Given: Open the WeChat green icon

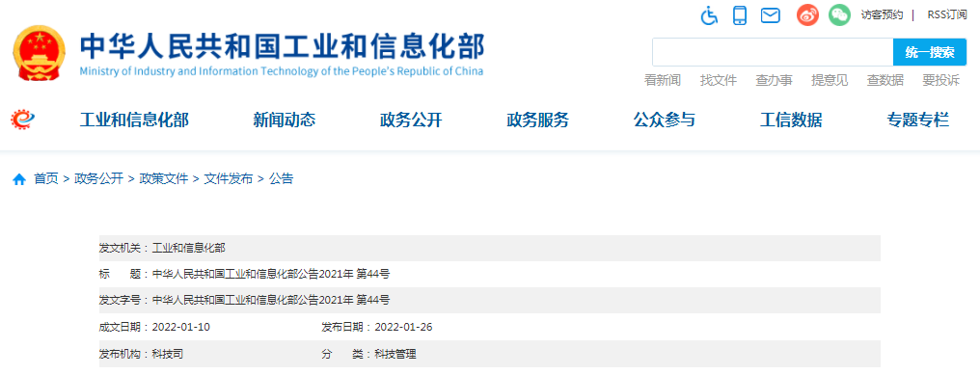Looking at the screenshot, I should pyautogui.click(x=839, y=15).
